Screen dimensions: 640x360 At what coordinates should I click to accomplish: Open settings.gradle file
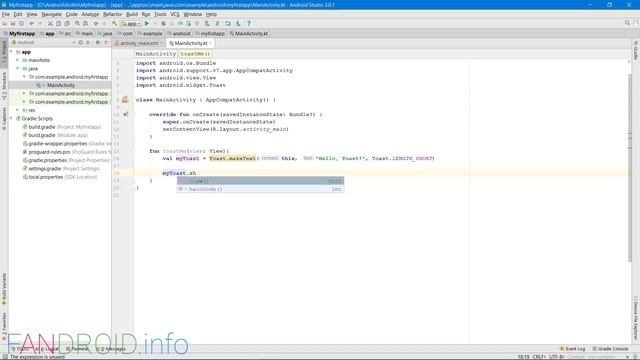(61, 169)
